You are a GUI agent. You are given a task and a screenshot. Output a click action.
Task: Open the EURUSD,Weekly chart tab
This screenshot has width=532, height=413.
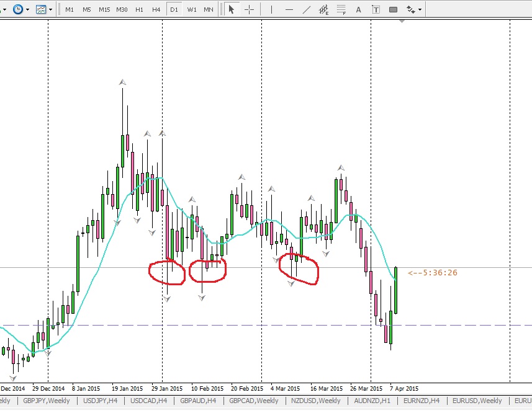pyautogui.click(x=477, y=401)
